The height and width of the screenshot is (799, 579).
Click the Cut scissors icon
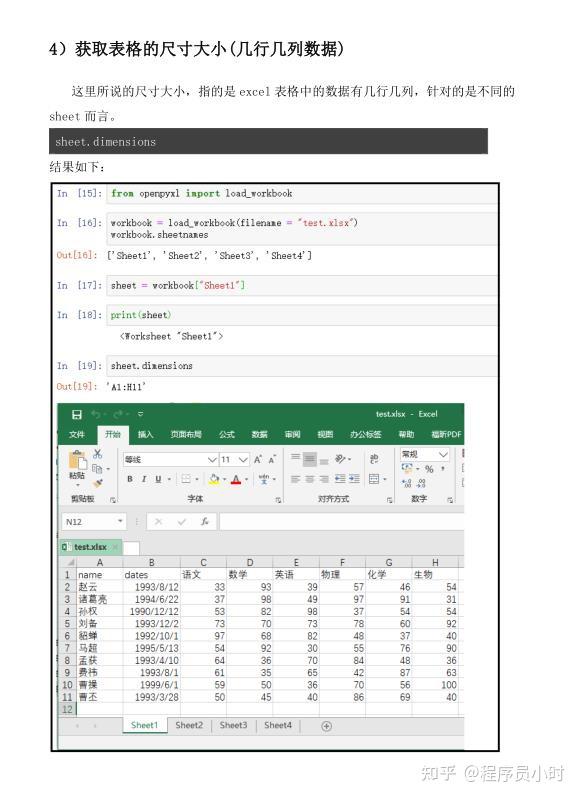tap(97, 454)
